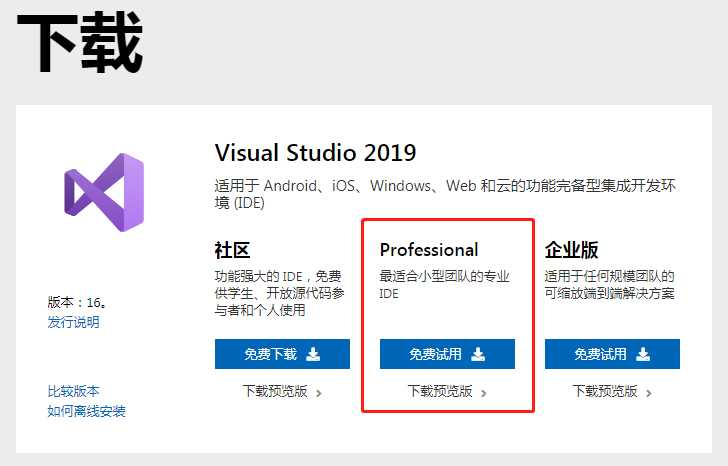
Task: Open the 如何离线安装 link
Action: [x=86, y=411]
